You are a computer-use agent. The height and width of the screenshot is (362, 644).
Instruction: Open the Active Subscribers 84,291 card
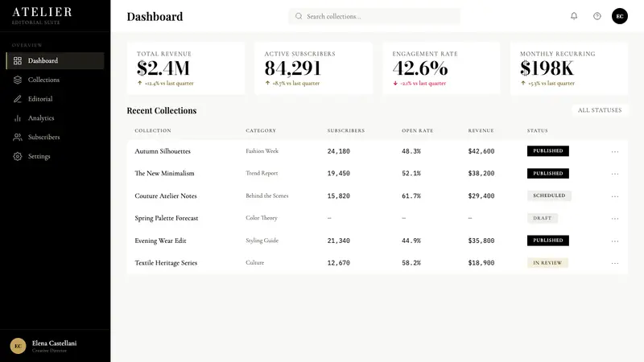[x=313, y=68]
